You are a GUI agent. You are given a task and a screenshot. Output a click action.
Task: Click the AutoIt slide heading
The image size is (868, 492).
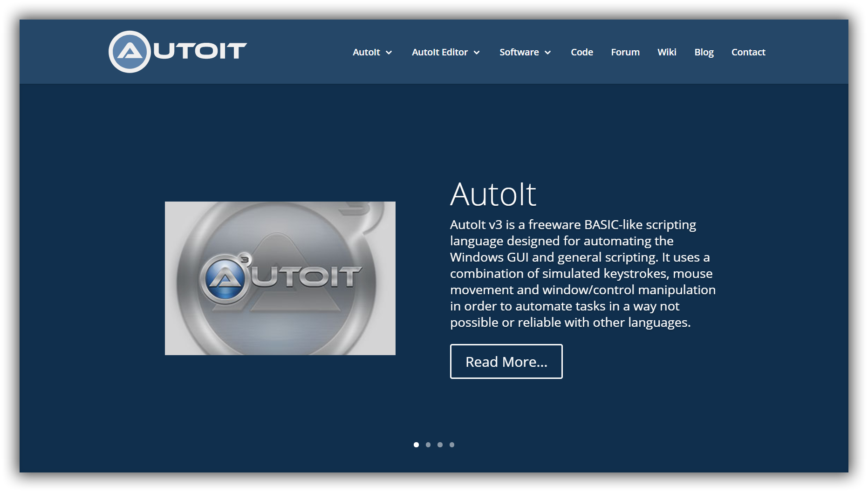tap(493, 194)
